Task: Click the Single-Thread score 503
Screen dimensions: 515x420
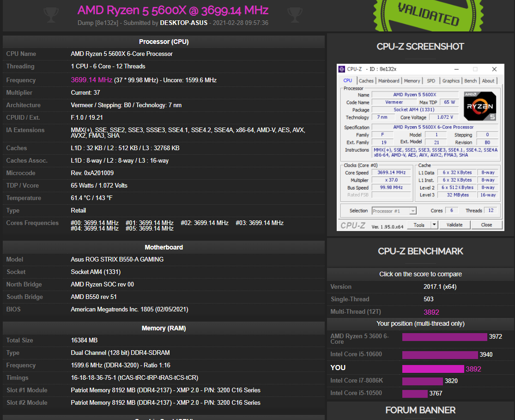Action: [429, 299]
